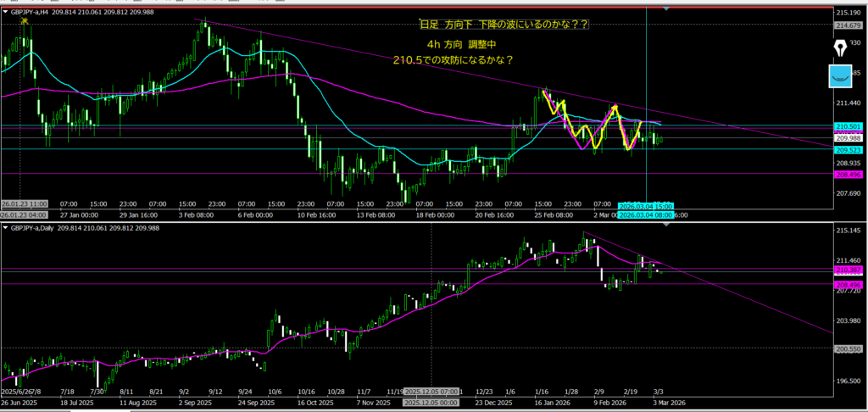Click the 200.550 price label on the Daily chart
Image resolution: width=868 pixels, height=412 pixels.
[x=849, y=348]
